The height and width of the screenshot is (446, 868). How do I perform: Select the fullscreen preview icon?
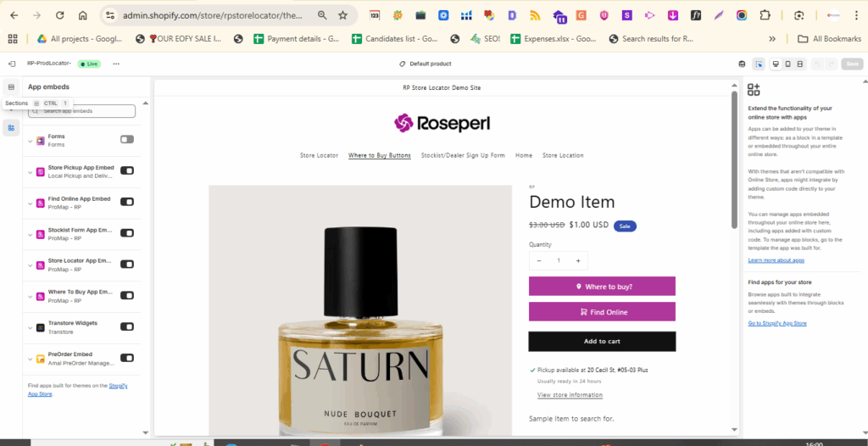pos(800,64)
